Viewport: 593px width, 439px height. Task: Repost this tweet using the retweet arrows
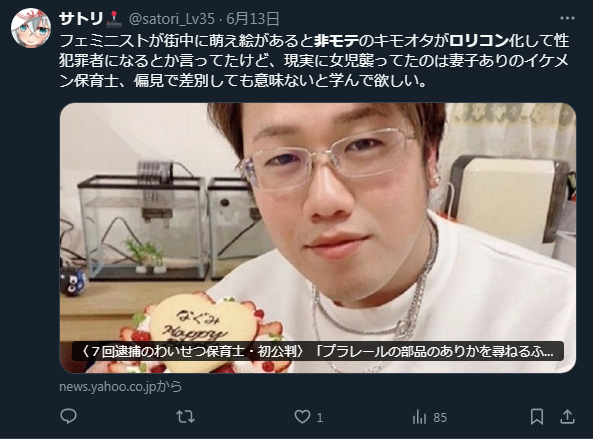coord(185,417)
